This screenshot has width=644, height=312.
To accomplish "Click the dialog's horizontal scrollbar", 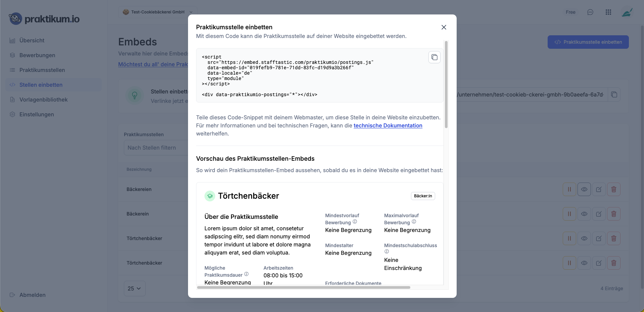I will click(304, 287).
